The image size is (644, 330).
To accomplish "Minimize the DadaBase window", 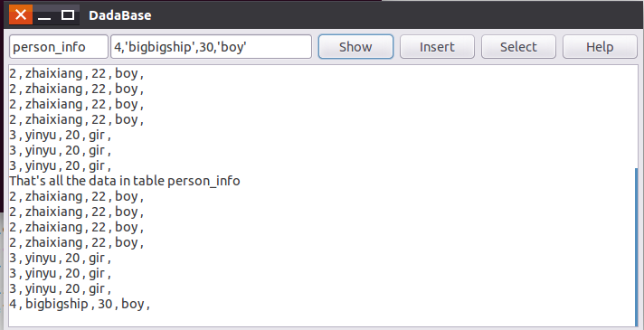I will tap(44, 15).
